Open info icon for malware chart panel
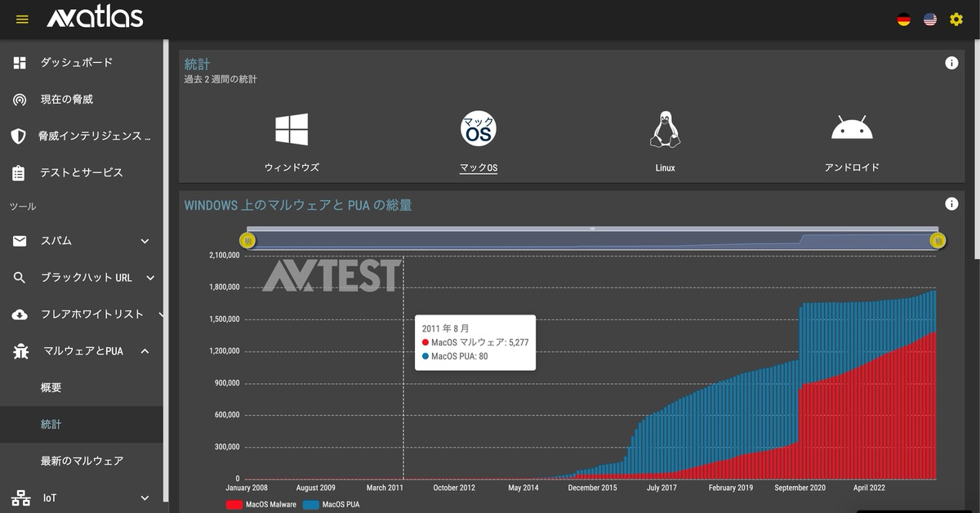Image resolution: width=980 pixels, height=513 pixels. click(951, 204)
